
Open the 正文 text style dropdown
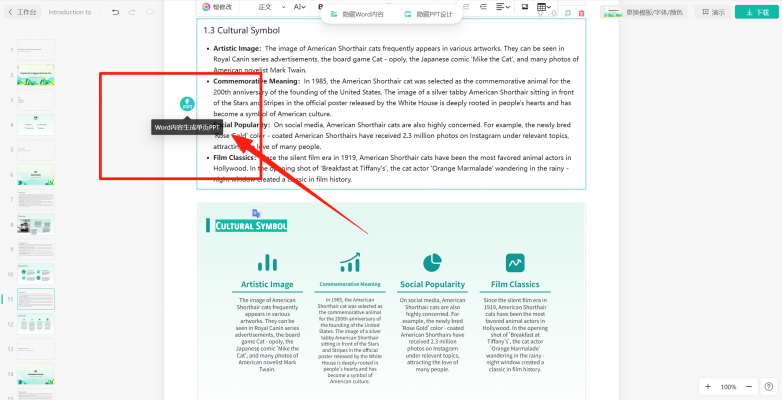(x=272, y=7)
